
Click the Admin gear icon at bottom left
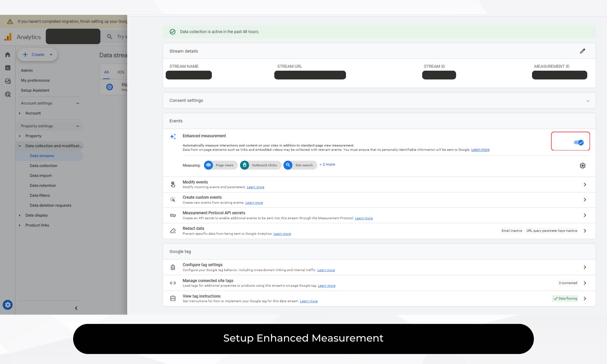click(8, 305)
